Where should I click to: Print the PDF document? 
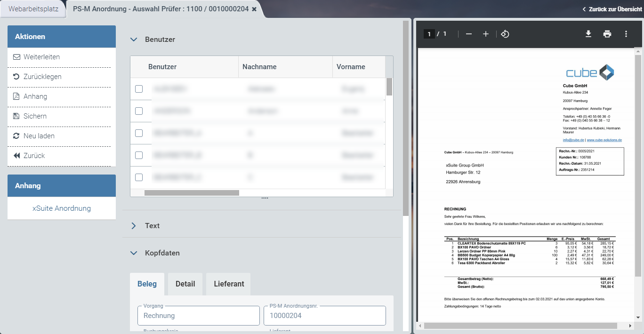click(x=607, y=34)
